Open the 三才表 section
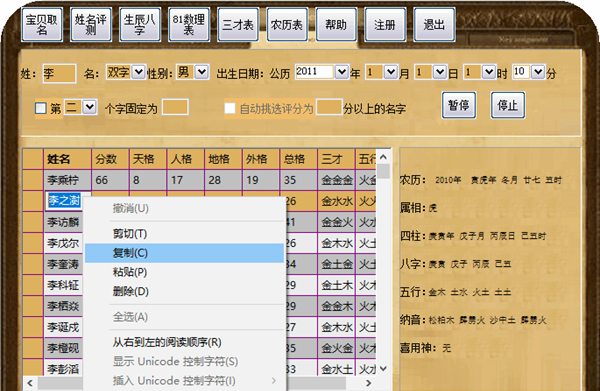 pyautogui.click(x=238, y=25)
